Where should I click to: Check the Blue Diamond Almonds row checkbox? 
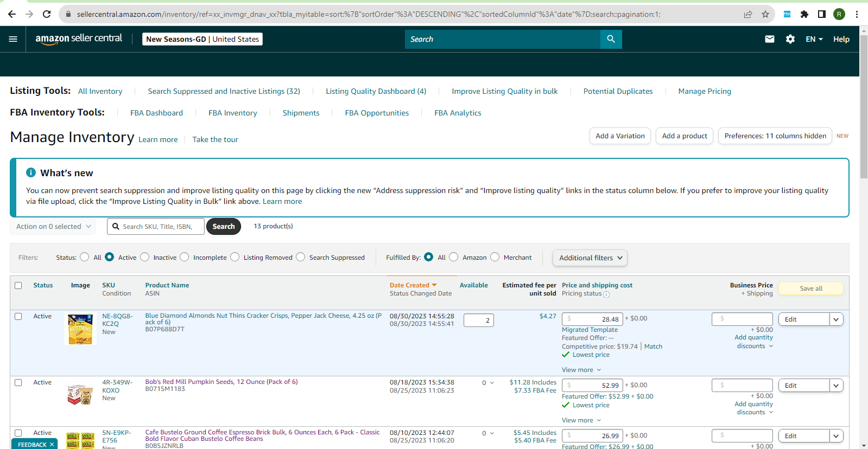tap(18, 316)
